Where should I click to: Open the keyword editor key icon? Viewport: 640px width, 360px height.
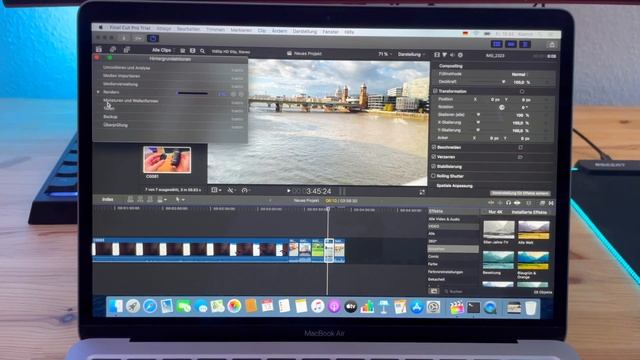138,38
